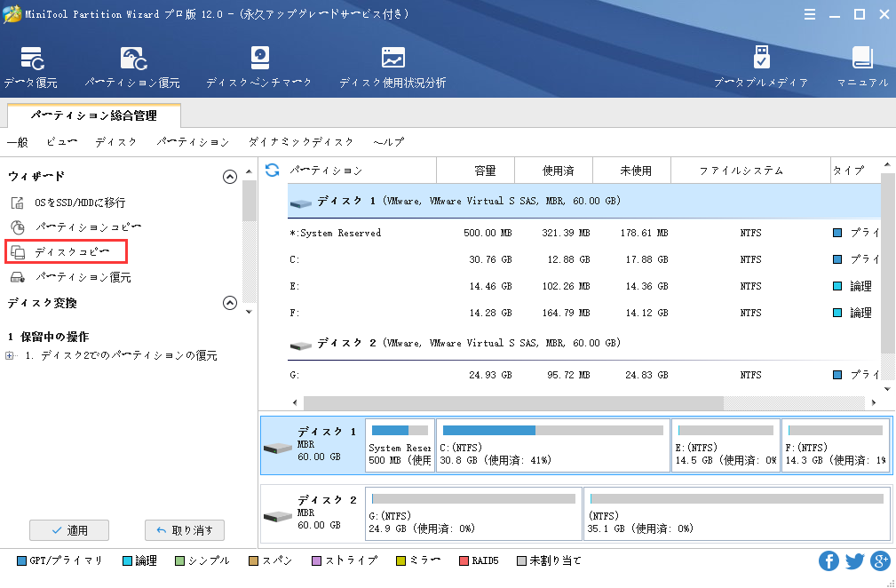Click the 使用済 column header
This screenshot has height=588, width=896.
(x=554, y=171)
